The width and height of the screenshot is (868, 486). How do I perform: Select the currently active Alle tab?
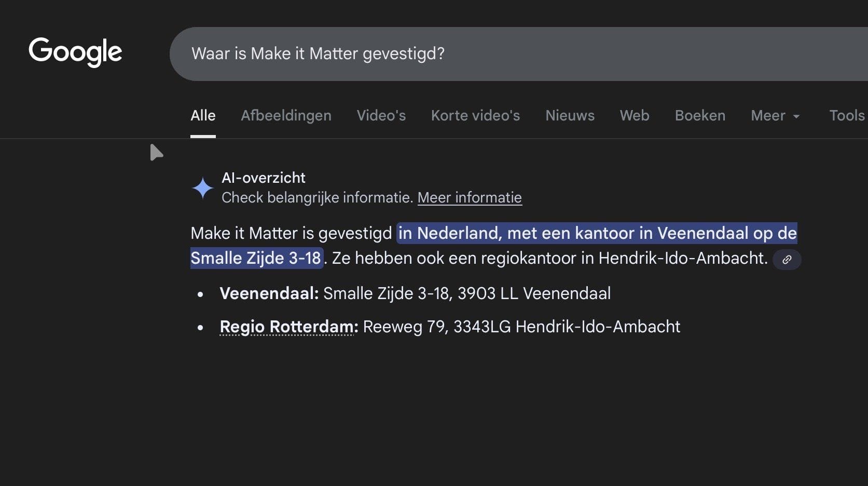tap(203, 115)
